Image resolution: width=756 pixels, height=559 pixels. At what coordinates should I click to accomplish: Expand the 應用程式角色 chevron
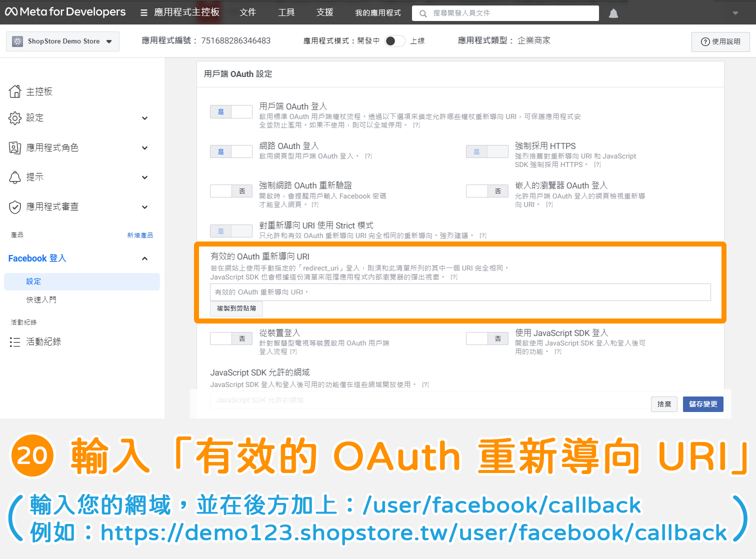[x=145, y=148]
